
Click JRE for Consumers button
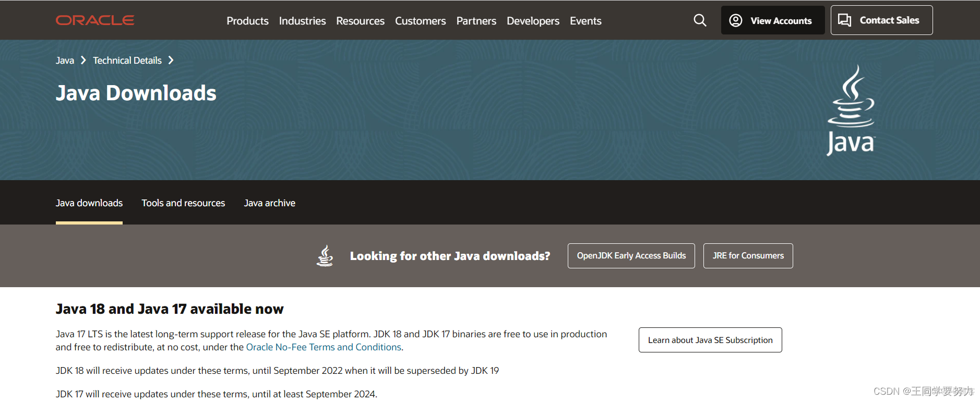pos(748,256)
